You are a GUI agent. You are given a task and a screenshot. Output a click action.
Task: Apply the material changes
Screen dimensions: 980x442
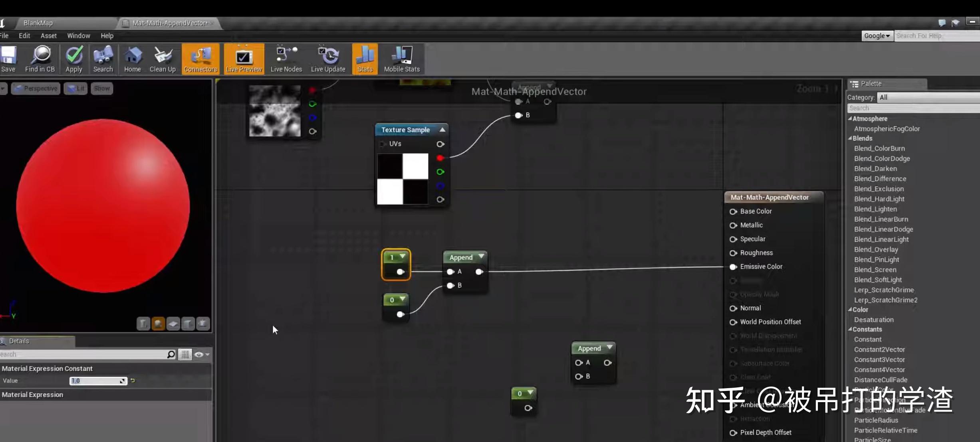pyautogui.click(x=74, y=59)
